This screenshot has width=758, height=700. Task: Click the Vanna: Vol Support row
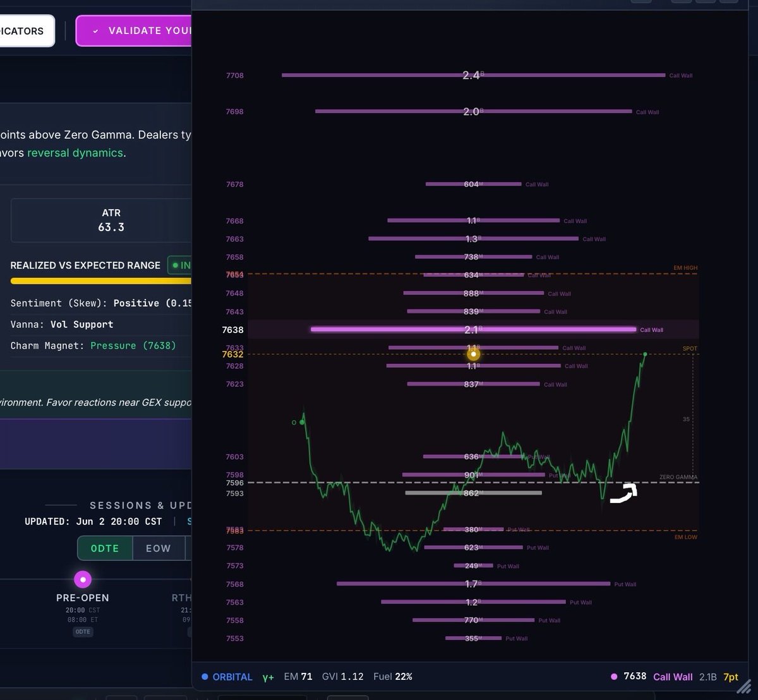tap(62, 324)
